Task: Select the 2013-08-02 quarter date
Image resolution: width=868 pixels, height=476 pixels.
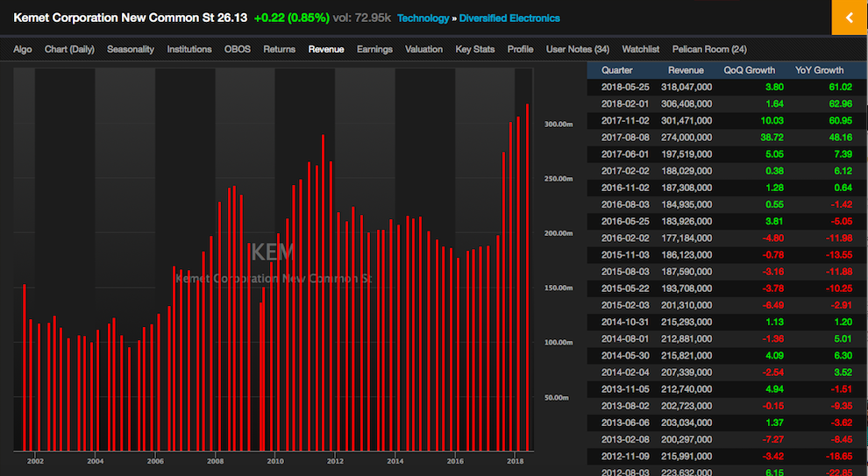Action: [x=625, y=406]
